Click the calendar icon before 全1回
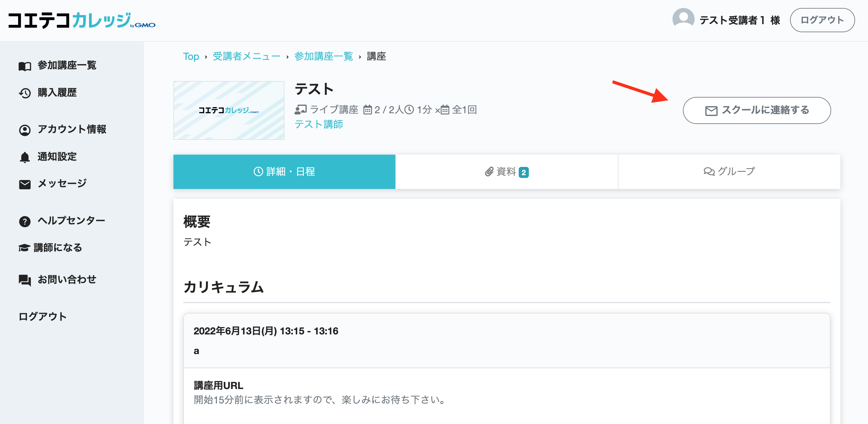This screenshot has width=868, height=424. click(445, 110)
